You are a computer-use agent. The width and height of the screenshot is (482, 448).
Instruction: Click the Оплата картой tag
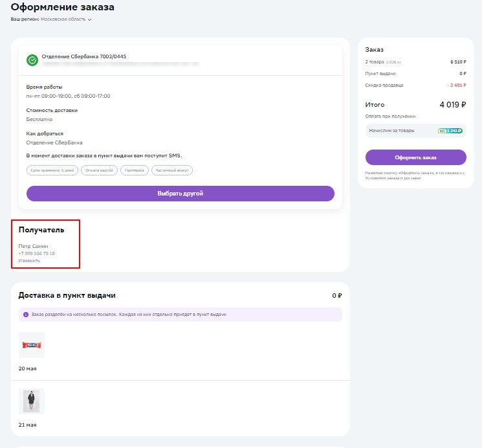[x=100, y=170]
